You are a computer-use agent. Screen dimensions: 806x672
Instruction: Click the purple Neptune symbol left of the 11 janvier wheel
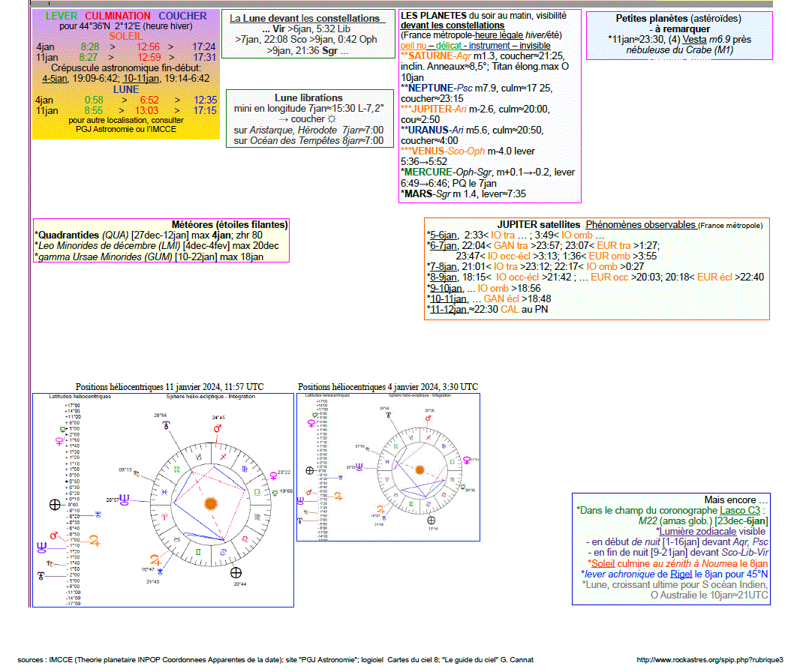point(125,499)
